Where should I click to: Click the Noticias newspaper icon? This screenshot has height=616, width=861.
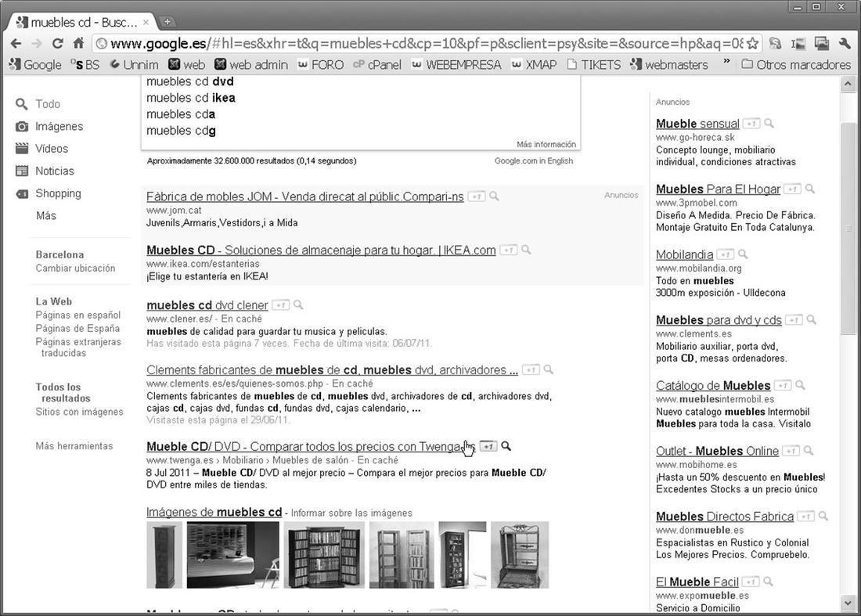21,171
